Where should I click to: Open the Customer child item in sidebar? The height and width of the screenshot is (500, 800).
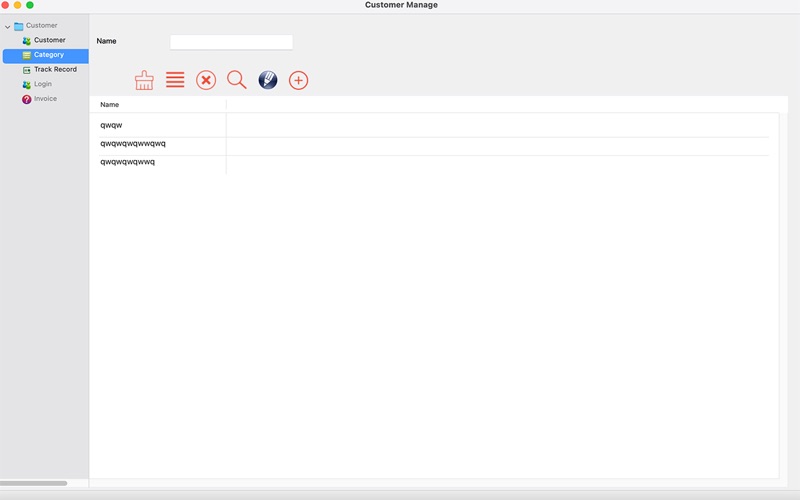point(49,40)
